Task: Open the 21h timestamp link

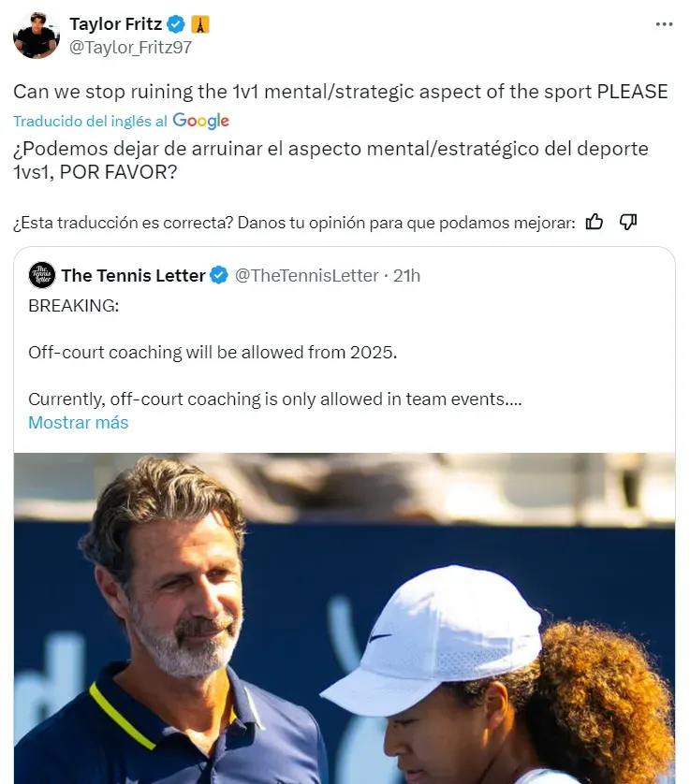Action: pyautogui.click(x=407, y=275)
